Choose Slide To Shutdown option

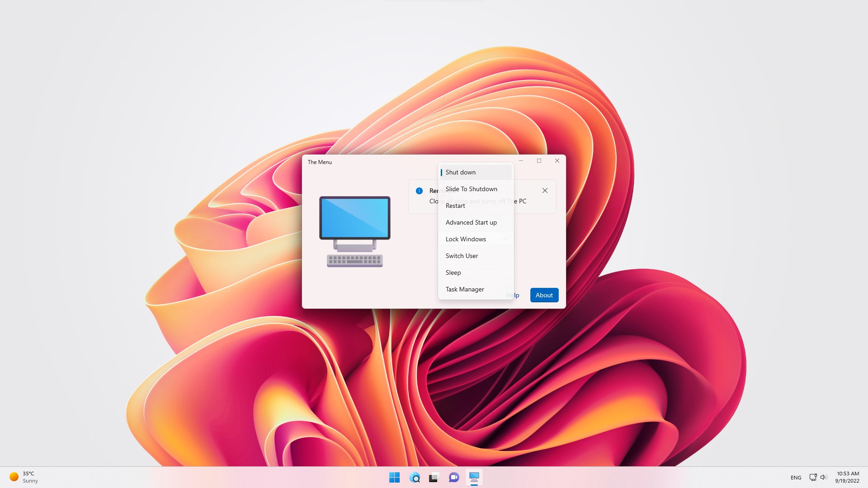[476, 189]
